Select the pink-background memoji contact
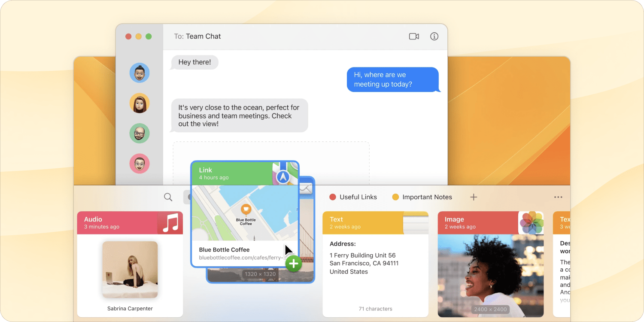The width and height of the screenshot is (644, 322). coord(140,164)
